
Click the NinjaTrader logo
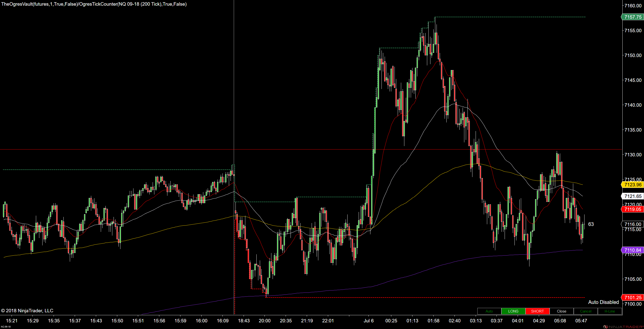point(624,327)
